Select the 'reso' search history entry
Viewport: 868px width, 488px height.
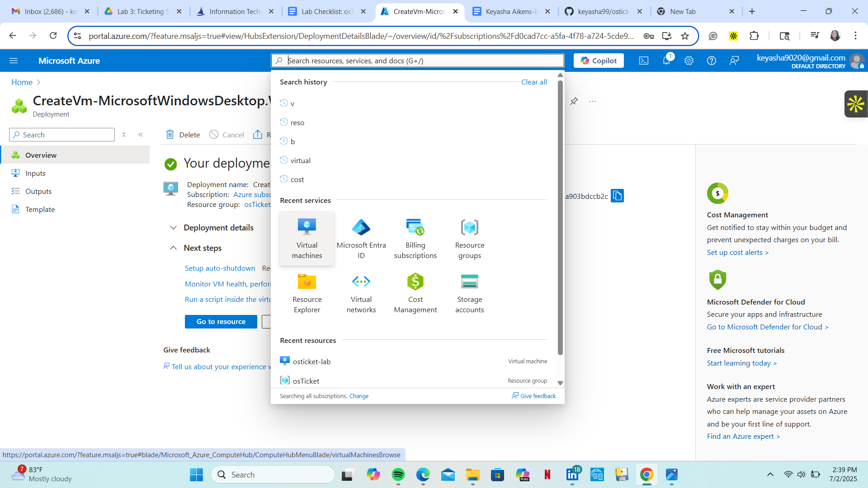tap(413, 122)
